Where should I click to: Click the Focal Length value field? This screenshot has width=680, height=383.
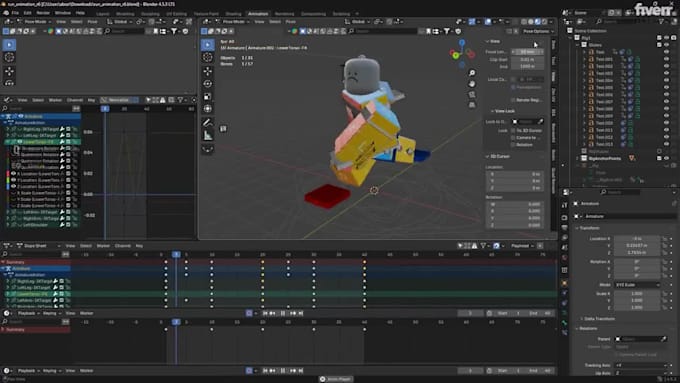527,52
